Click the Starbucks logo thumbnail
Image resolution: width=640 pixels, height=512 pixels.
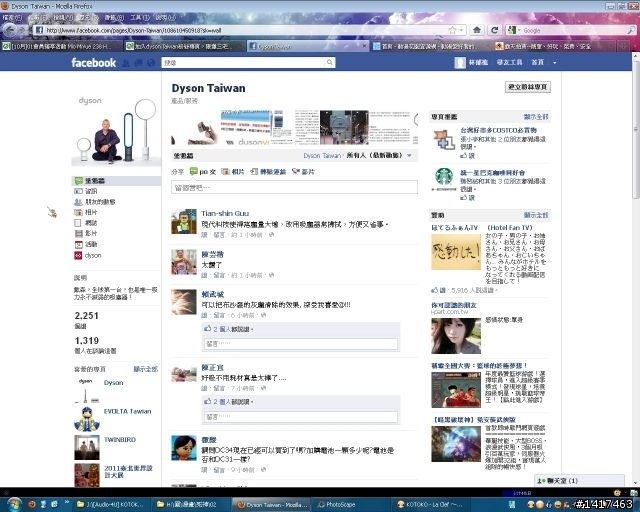[x=444, y=179]
